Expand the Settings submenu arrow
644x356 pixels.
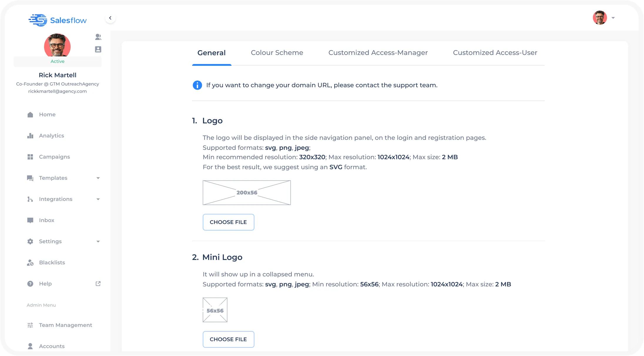pyautogui.click(x=98, y=241)
